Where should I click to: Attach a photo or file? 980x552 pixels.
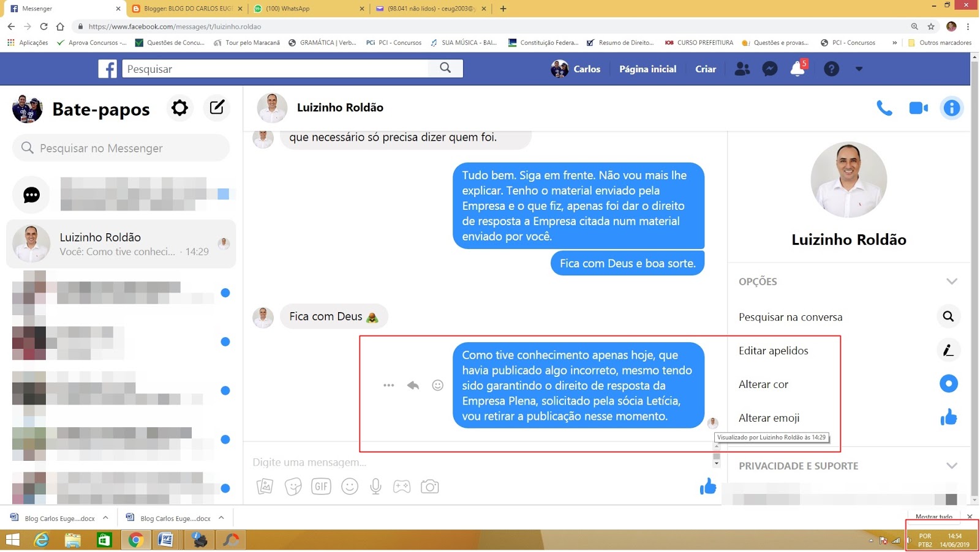pyautogui.click(x=265, y=487)
